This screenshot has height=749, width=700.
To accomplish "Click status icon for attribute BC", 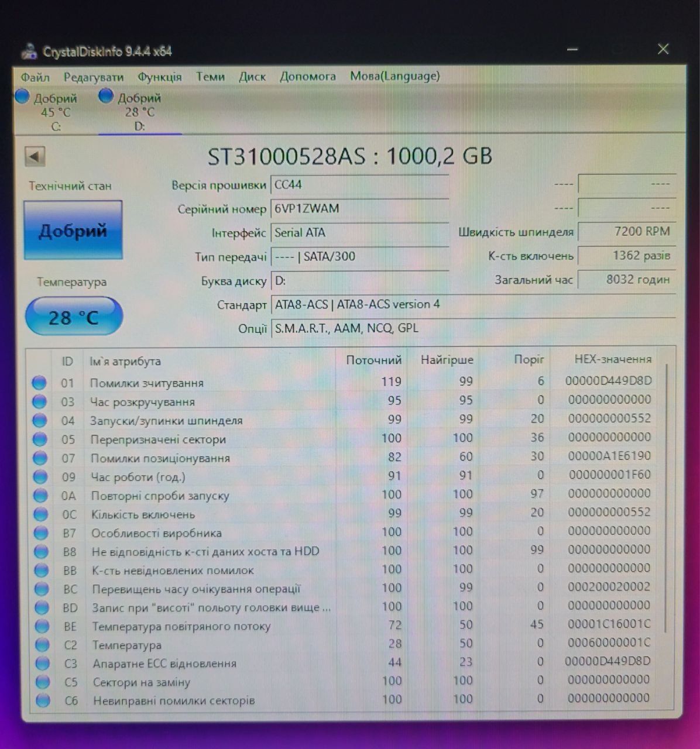I will click(42, 589).
